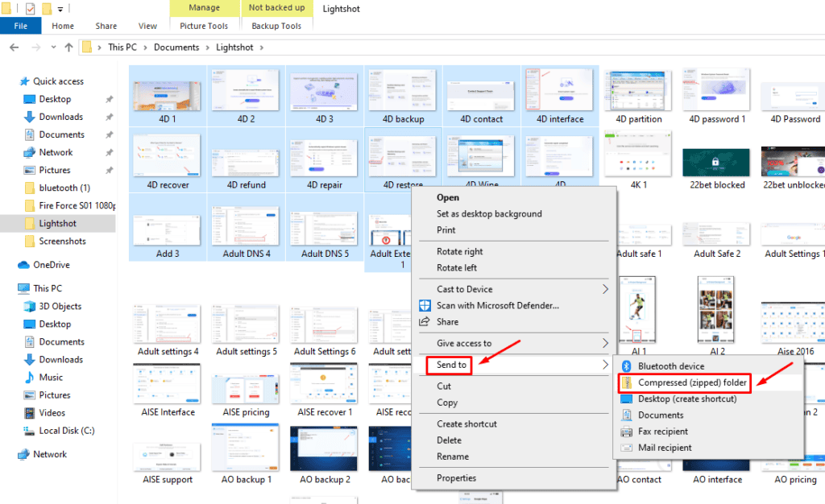Select Set as desktop background

[x=489, y=214]
